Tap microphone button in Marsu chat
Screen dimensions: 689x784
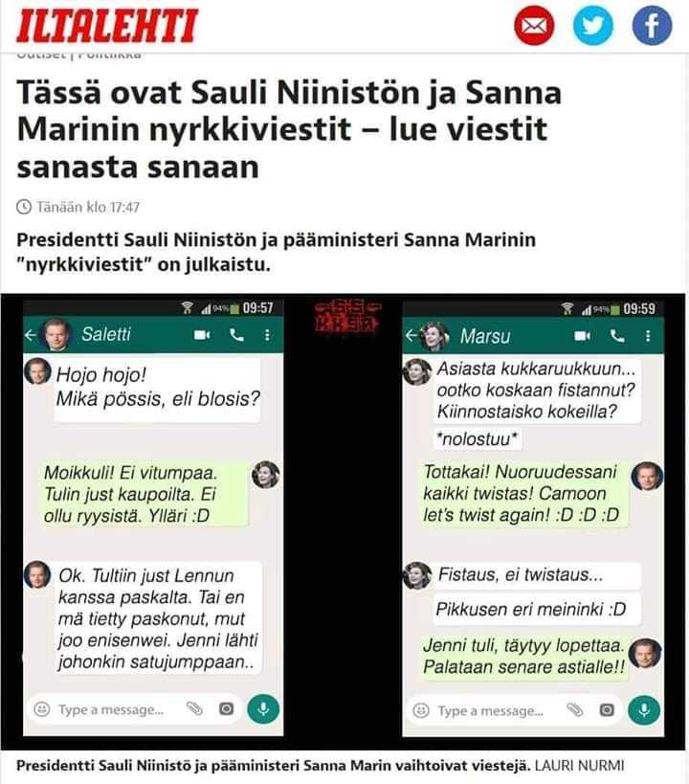point(644,710)
